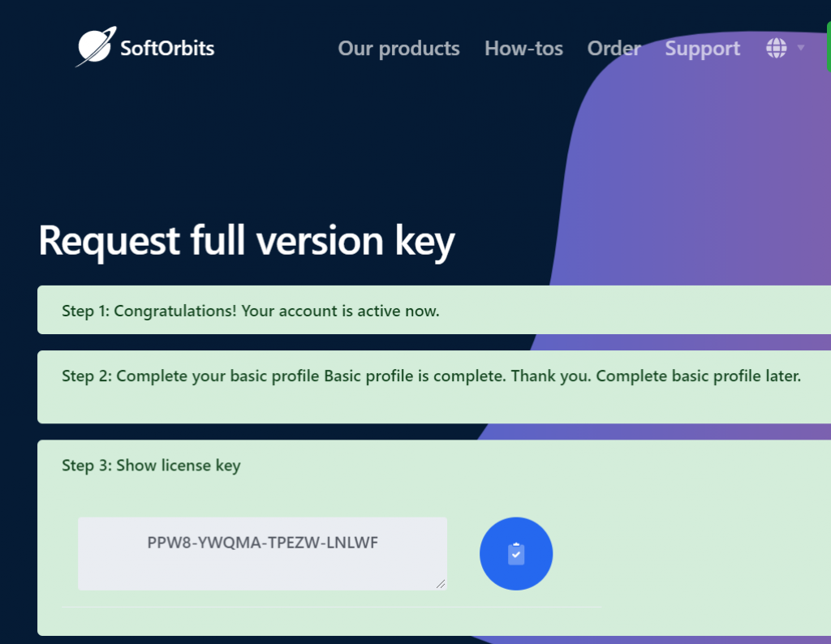This screenshot has height=644, width=831.
Task: Click inside the license key text field
Action: (x=262, y=553)
